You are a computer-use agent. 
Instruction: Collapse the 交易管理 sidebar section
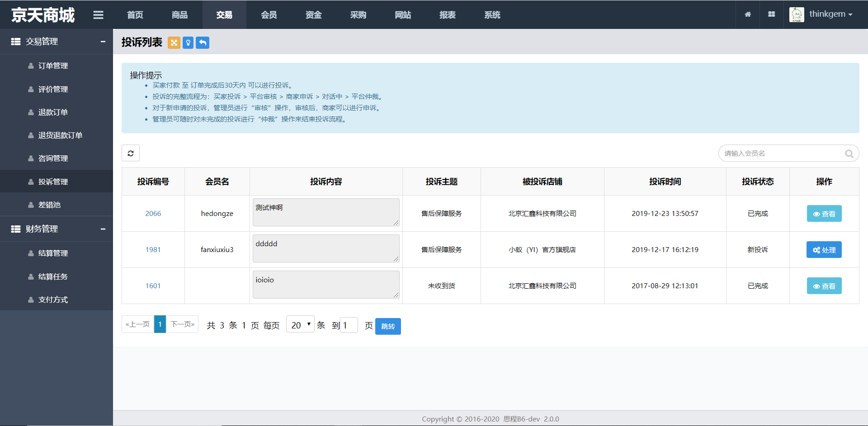click(57, 42)
